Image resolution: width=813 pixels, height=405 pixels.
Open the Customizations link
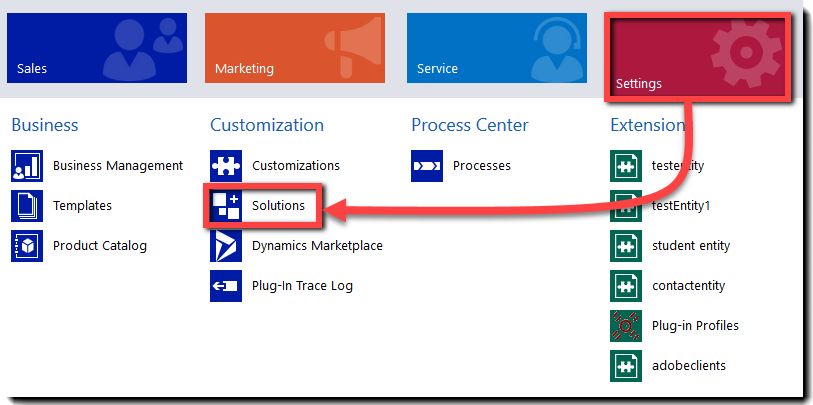296,166
